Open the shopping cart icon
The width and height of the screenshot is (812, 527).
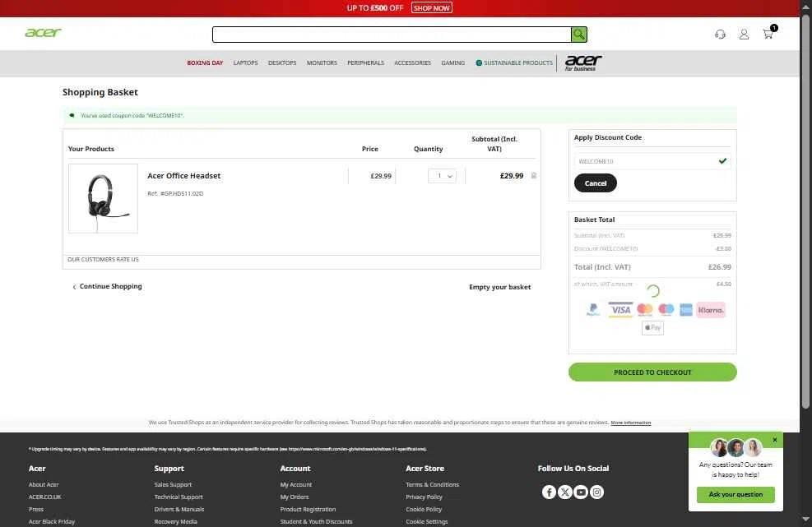click(x=768, y=35)
